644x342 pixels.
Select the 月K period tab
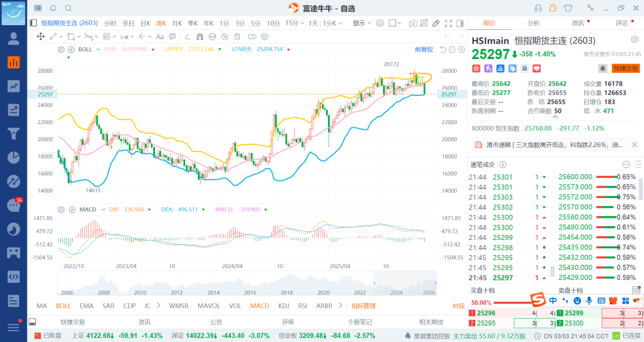coord(177,23)
